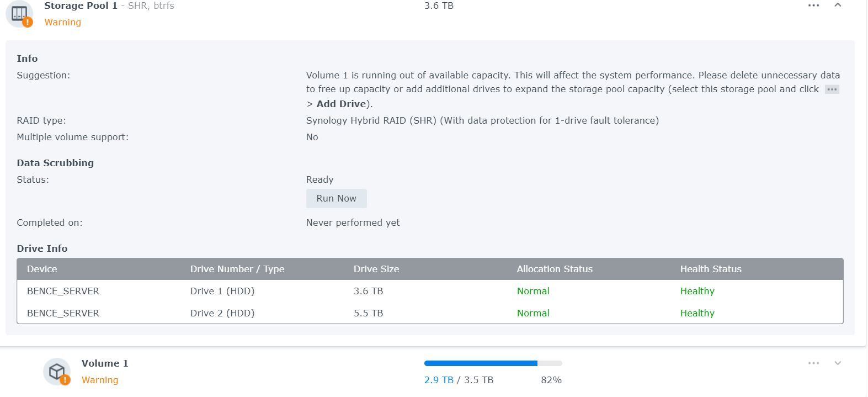Image resolution: width=868 pixels, height=397 pixels.
Task: Click the Health Status column header
Action: [711, 269]
